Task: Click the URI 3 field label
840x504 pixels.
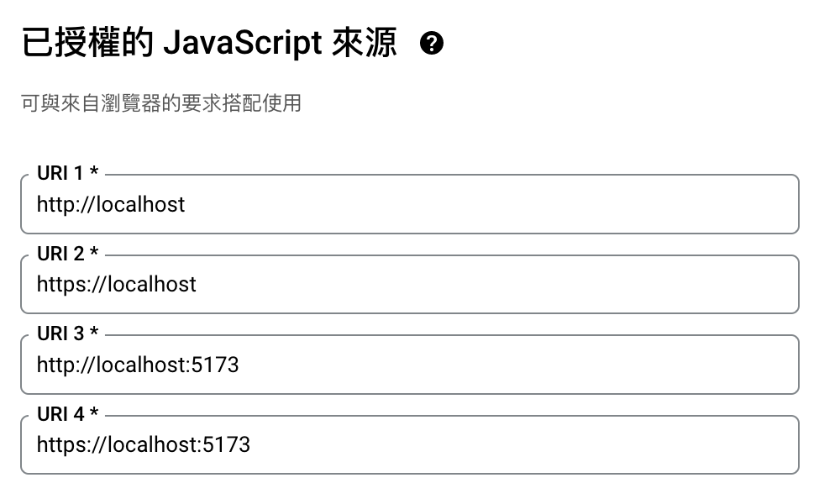Action: (60, 333)
